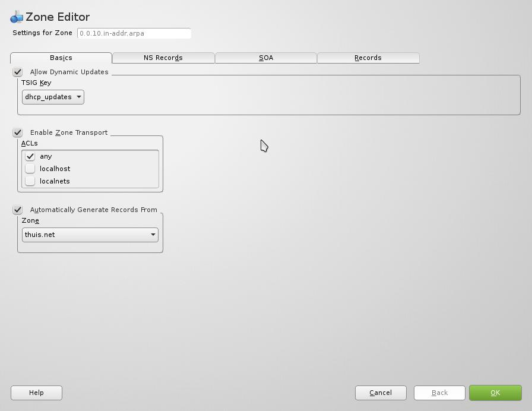Screen dimensions: 532x411
Task: Click the Cancel button
Action: pos(381,393)
